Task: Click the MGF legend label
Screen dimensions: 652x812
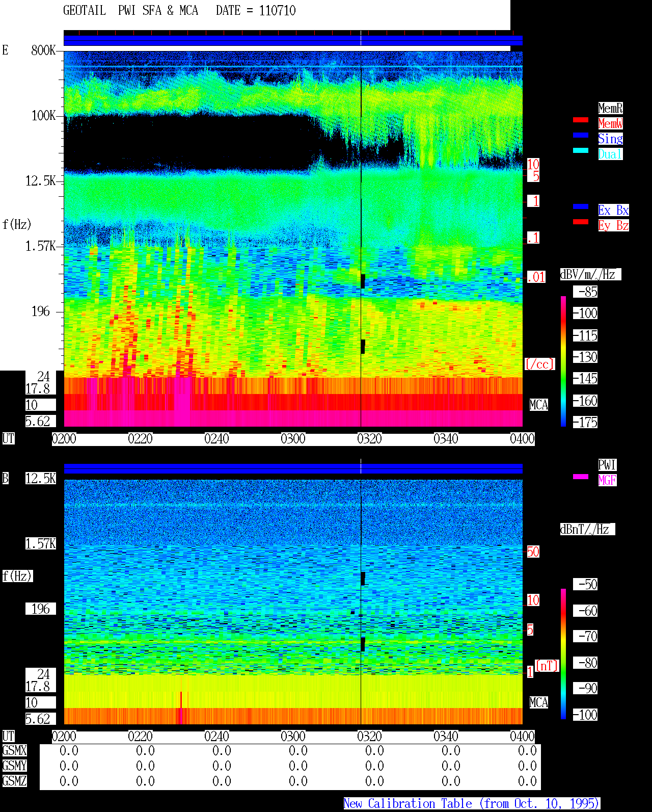Action: pyautogui.click(x=607, y=480)
